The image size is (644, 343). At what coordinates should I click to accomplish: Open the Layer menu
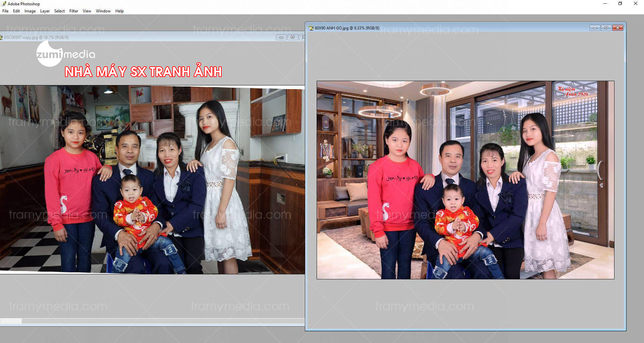click(x=45, y=11)
